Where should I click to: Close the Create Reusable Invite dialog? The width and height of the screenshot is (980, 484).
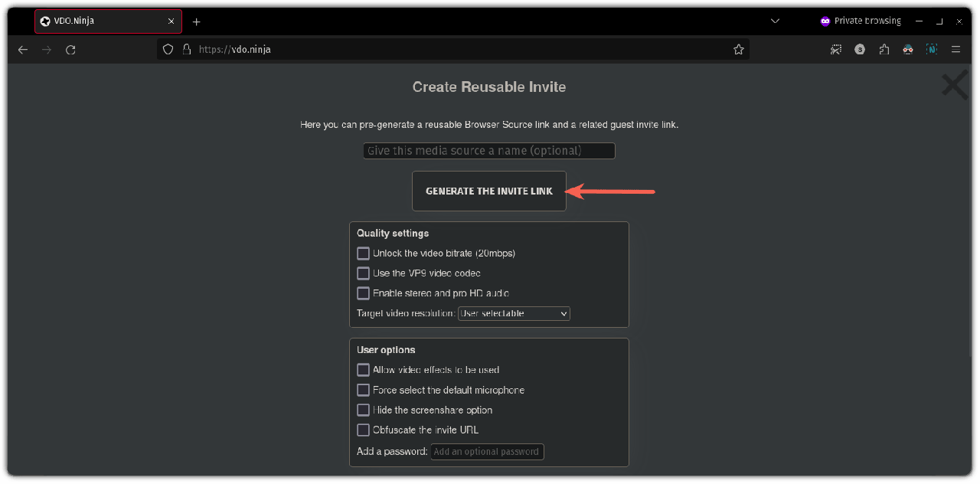point(954,86)
